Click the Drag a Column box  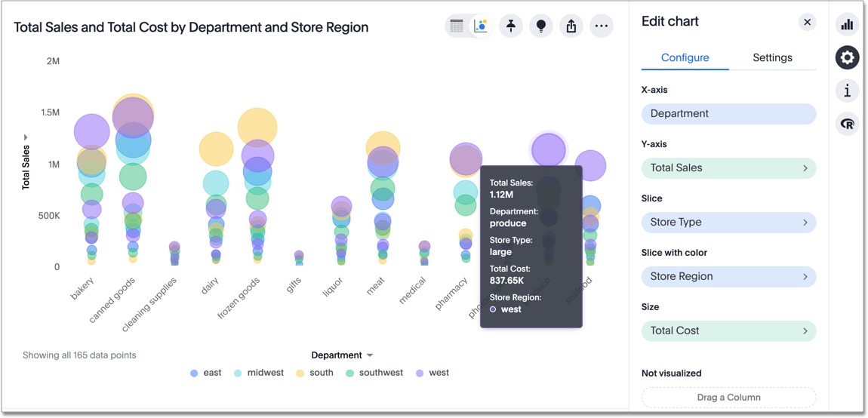[728, 397]
